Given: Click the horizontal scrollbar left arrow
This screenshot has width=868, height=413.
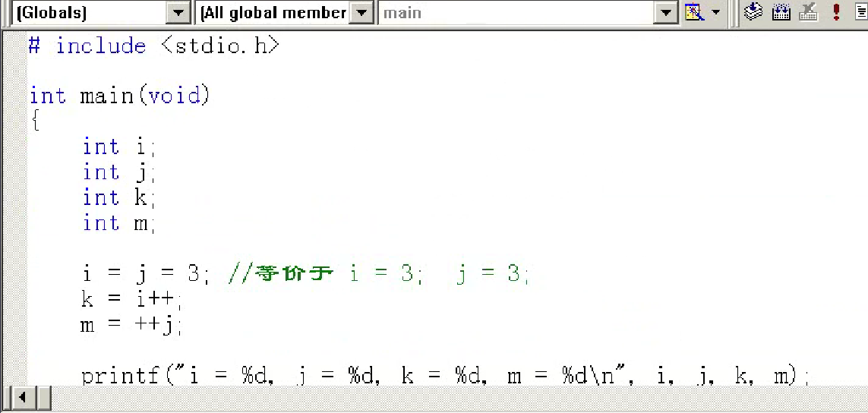Looking at the screenshot, I should [24, 397].
